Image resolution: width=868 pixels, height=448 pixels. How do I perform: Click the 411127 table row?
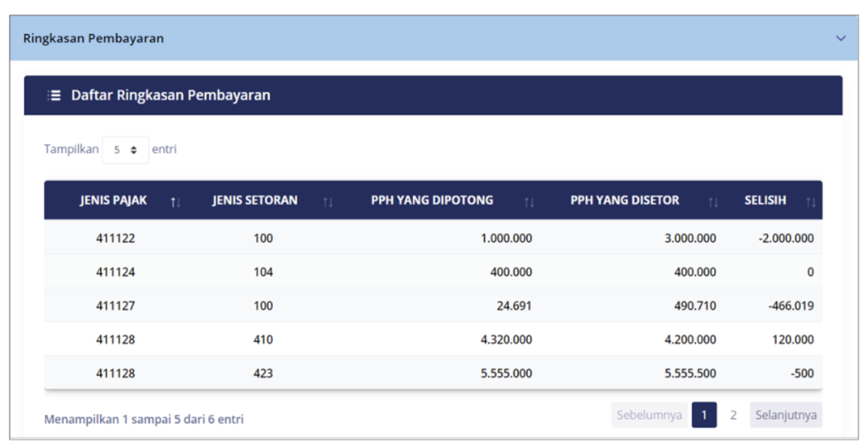tap(115, 305)
